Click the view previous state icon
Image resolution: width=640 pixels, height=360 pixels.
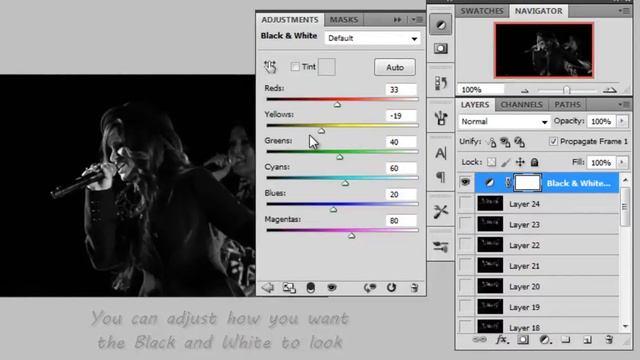click(x=370, y=288)
